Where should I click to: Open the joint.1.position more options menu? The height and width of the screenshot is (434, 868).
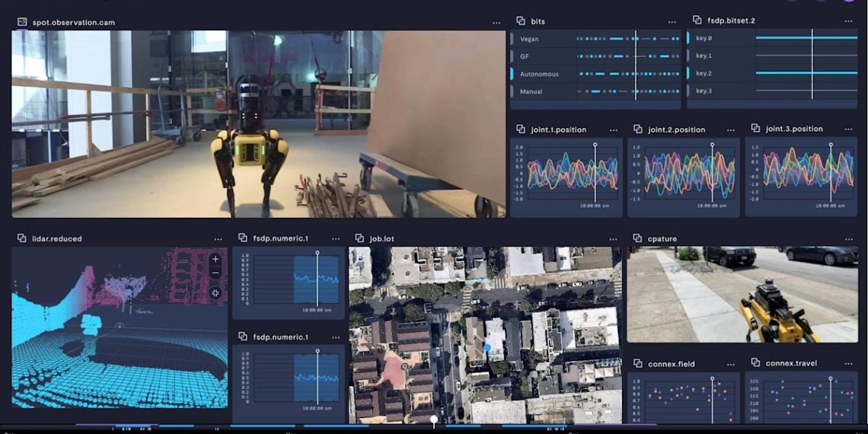pyautogui.click(x=614, y=130)
